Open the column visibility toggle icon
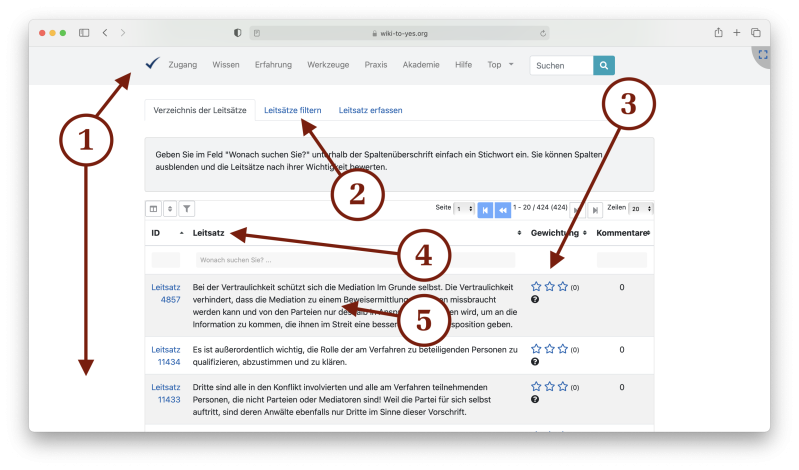799x470 pixels. tap(154, 209)
